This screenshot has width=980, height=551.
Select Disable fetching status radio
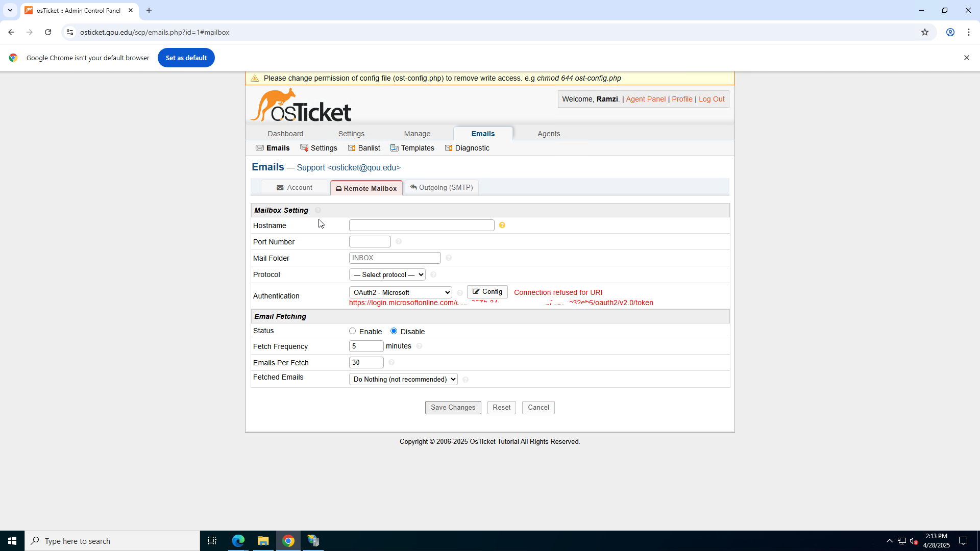[x=394, y=331]
